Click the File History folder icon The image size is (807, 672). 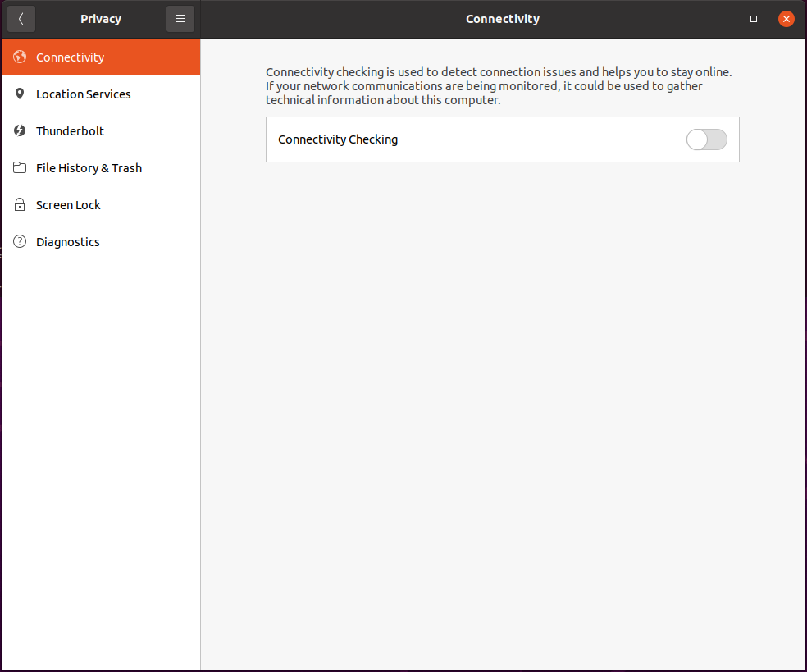(x=20, y=168)
